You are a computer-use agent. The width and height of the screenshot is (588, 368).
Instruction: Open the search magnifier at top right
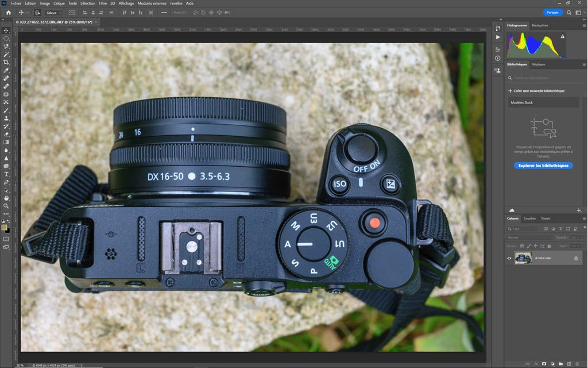(x=569, y=13)
